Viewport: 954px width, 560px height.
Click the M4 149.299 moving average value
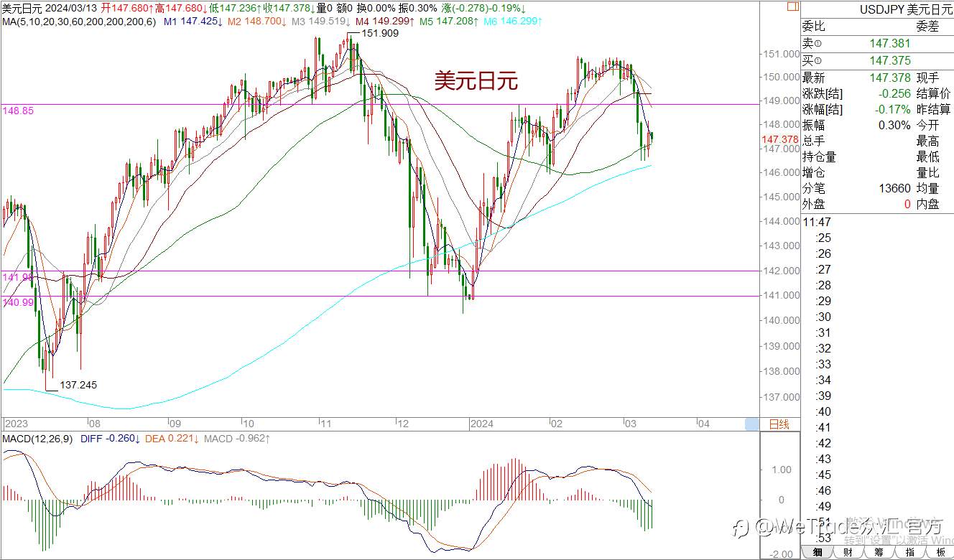384,22
